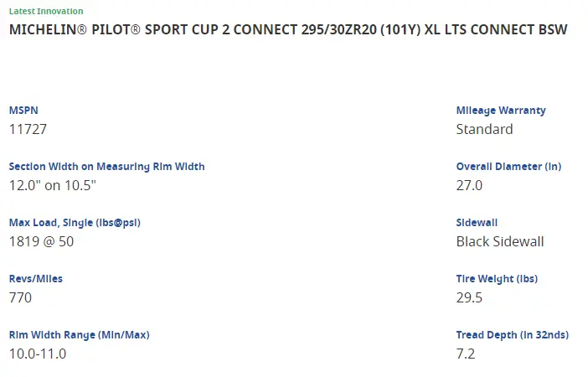The image size is (588, 377).
Task: Select the 770 revs value
Action: (21, 297)
